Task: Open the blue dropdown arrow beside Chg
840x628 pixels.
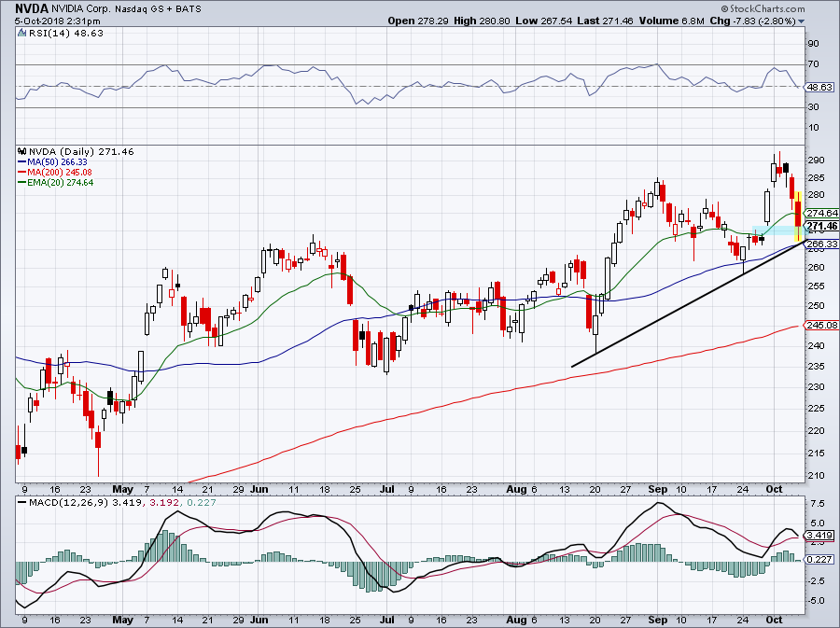Action: pos(802,21)
